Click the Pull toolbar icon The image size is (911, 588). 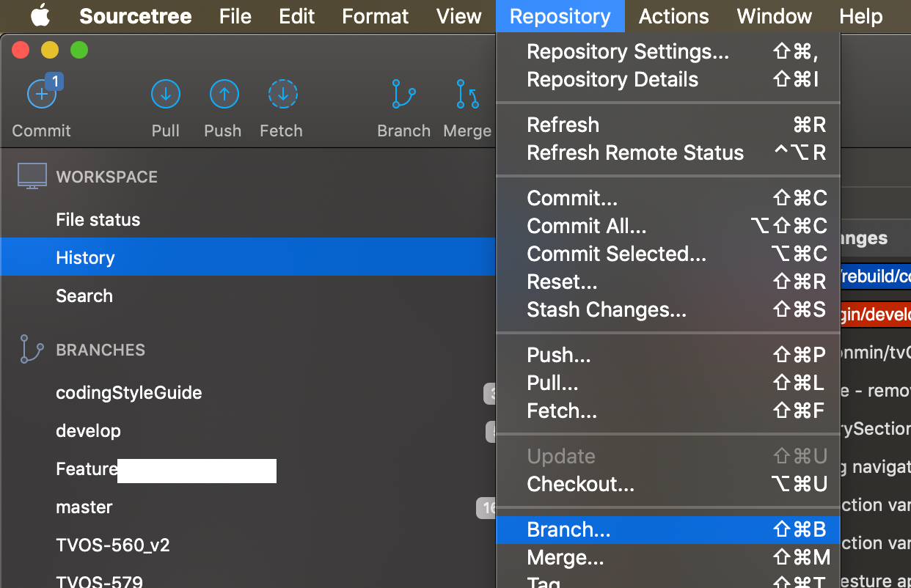point(165,94)
